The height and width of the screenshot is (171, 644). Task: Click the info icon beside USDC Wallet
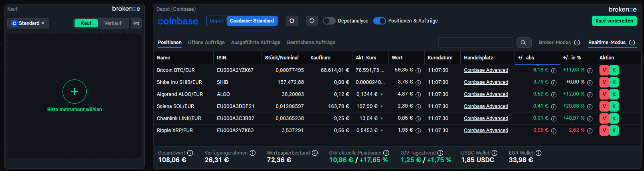click(x=494, y=153)
